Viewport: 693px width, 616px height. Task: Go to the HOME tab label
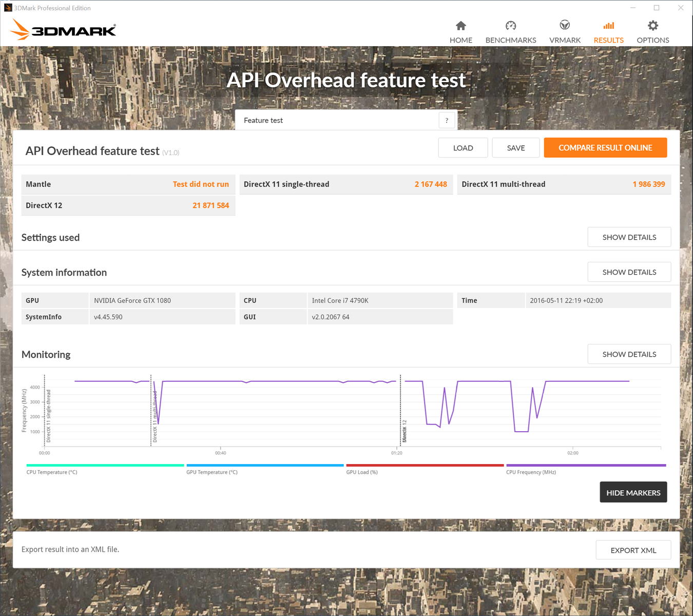[x=461, y=40]
